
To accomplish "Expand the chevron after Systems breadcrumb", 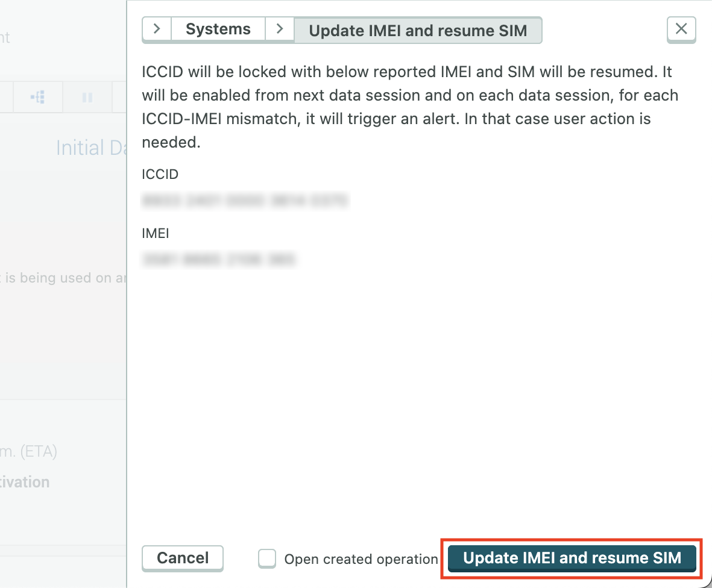I will point(280,29).
